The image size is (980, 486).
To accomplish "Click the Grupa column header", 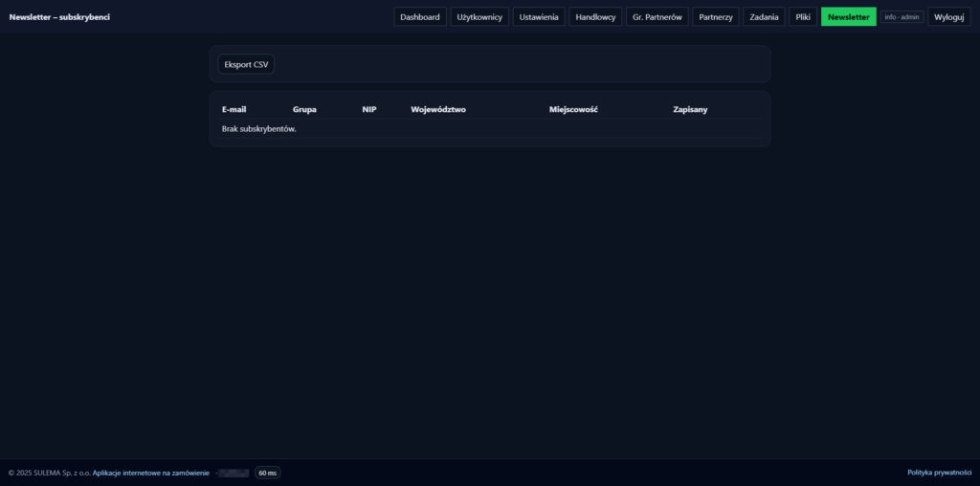I will pyautogui.click(x=304, y=110).
